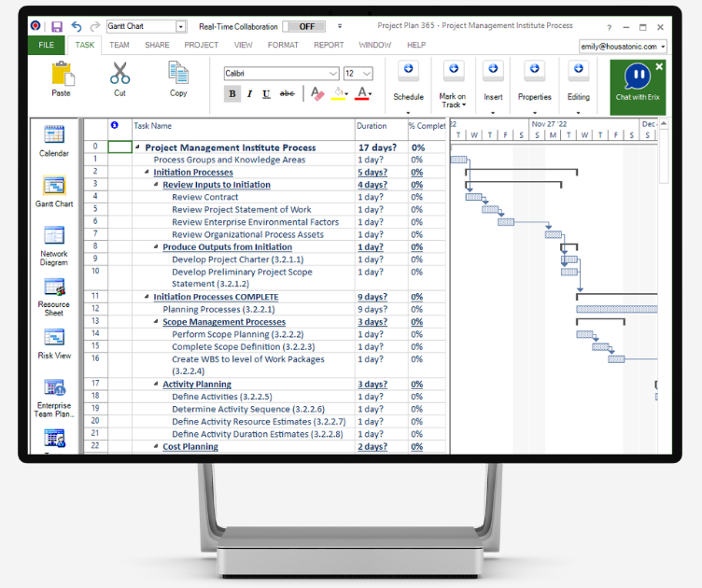Viewport: 702px width, 588px height.
Task: Collapse Review Inputs to Initiation group
Action: (156, 185)
